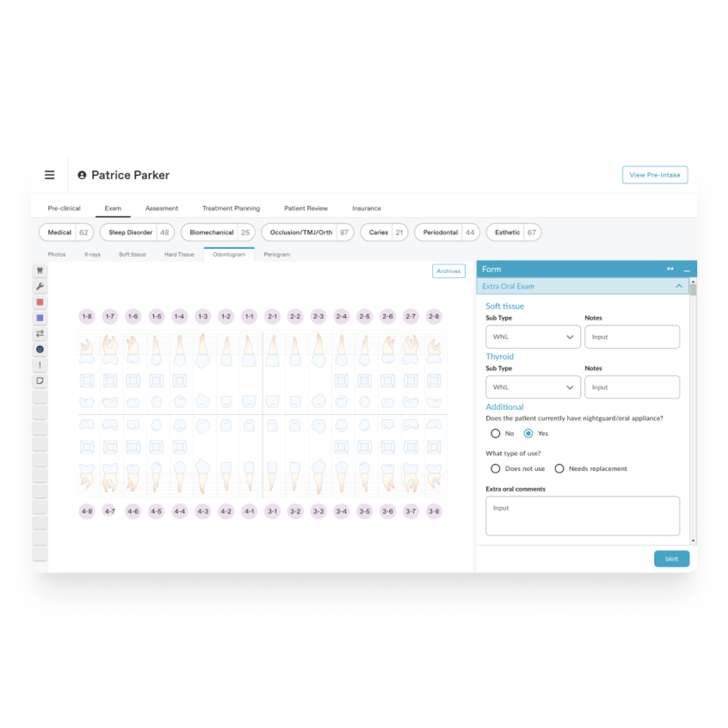Select Soft tissue tab

click(x=132, y=254)
